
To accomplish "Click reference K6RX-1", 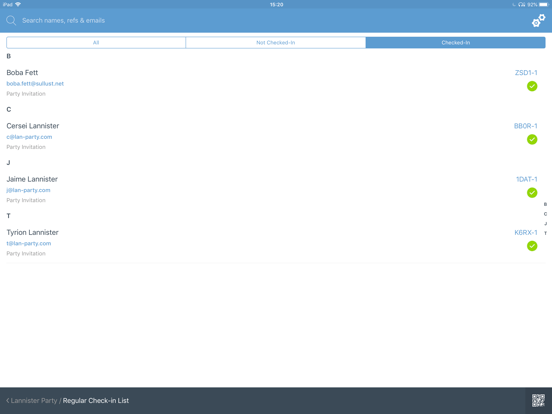I will pyautogui.click(x=526, y=232).
